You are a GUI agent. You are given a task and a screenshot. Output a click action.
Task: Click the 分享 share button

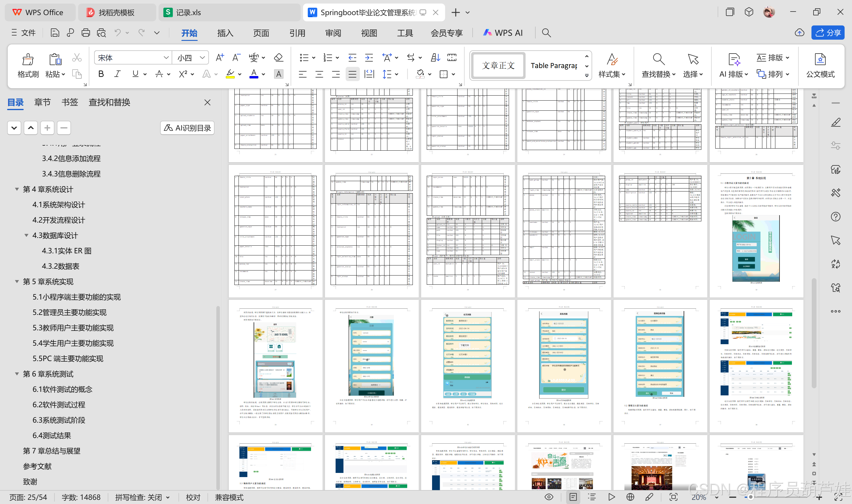tap(827, 33)
